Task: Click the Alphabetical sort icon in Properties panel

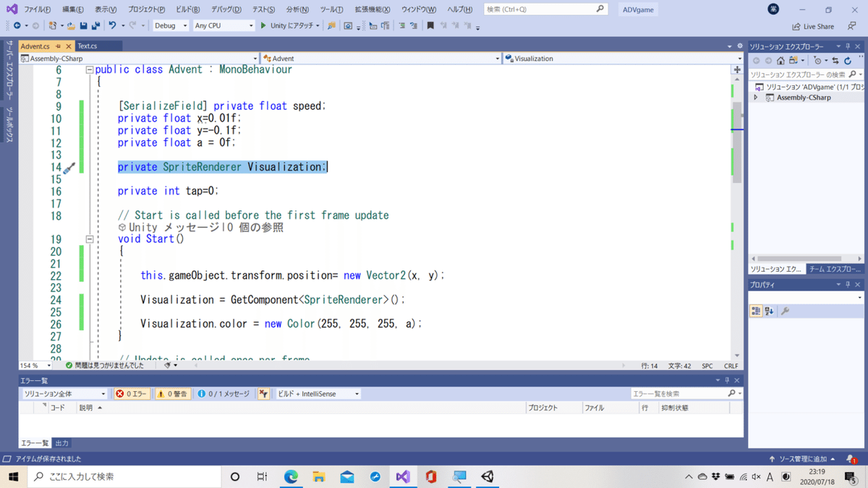Action: tap(769, 311)
